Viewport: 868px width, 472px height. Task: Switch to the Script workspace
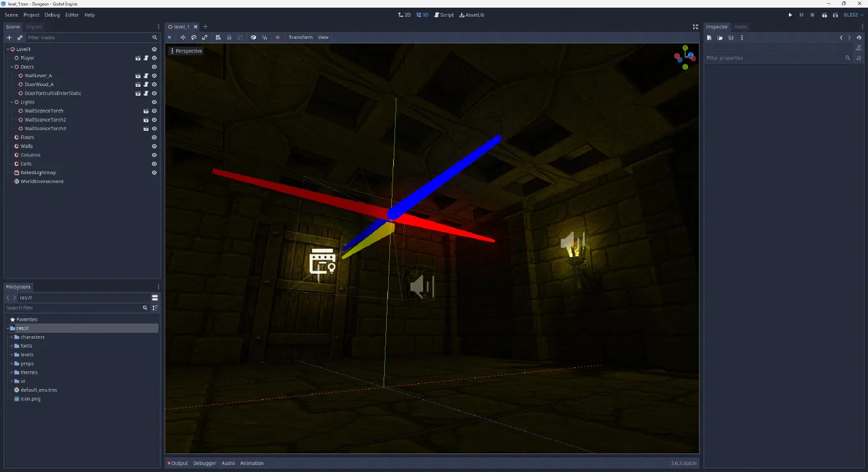(x=444, y=15)
